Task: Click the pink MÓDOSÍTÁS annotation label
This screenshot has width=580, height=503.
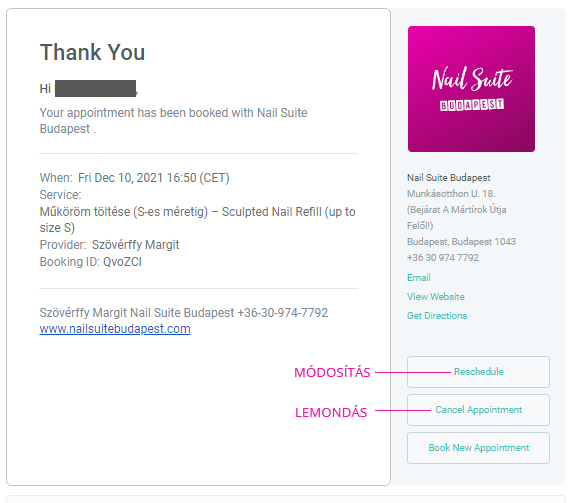Action: [x=332, y=372]
